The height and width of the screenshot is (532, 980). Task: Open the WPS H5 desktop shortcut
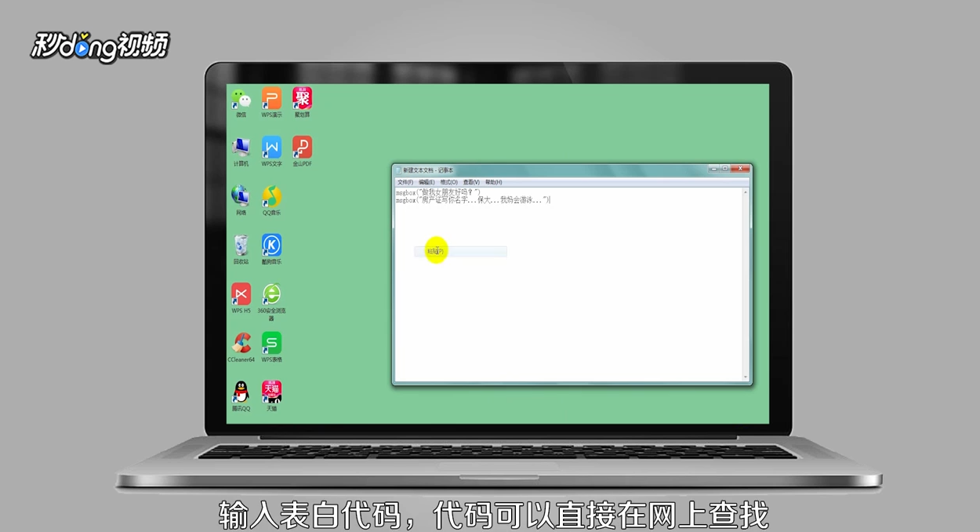pyautogui.click(x=241, y=299)
